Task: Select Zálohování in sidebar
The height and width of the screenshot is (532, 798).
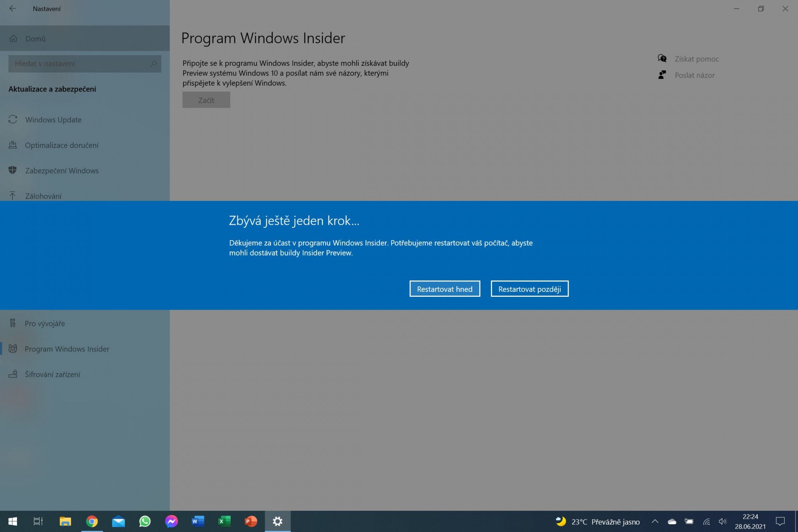Action: (85, 195)
